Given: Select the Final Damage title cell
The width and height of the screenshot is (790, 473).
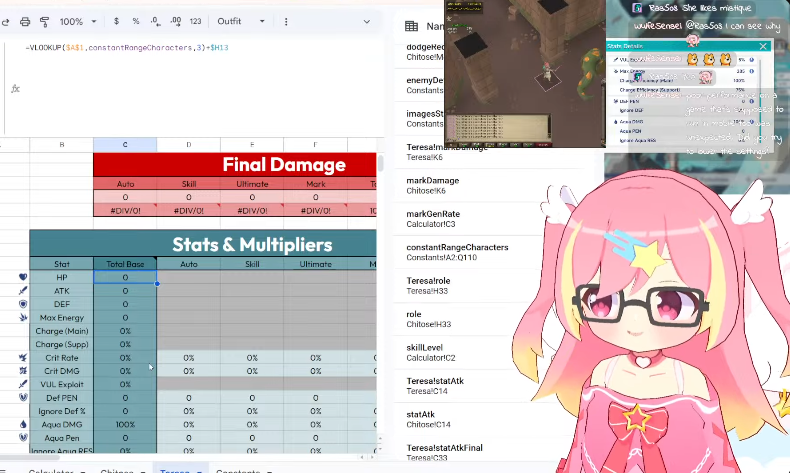Looking at the screenshot, I should click(x=235, y=165).
